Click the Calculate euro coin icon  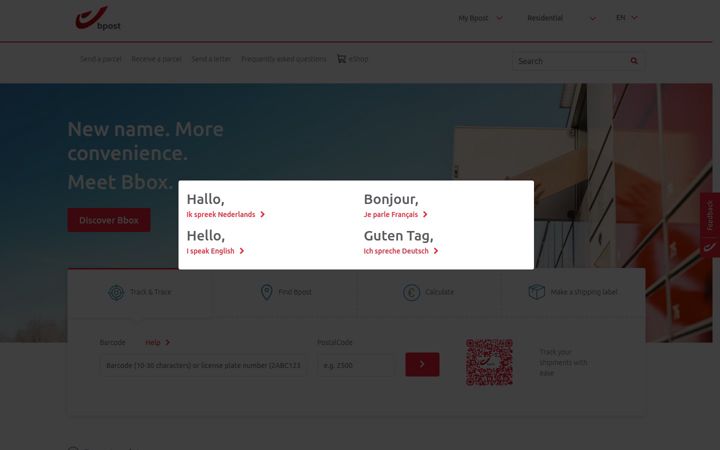pyautogui.click(x=411, y=292)
